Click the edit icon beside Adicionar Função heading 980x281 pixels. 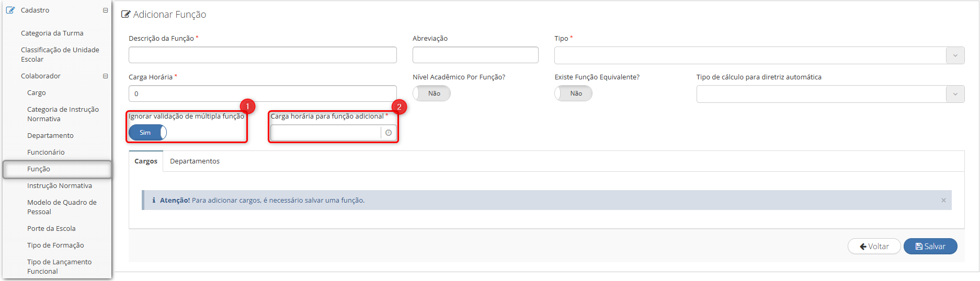(x=126, y=14)
